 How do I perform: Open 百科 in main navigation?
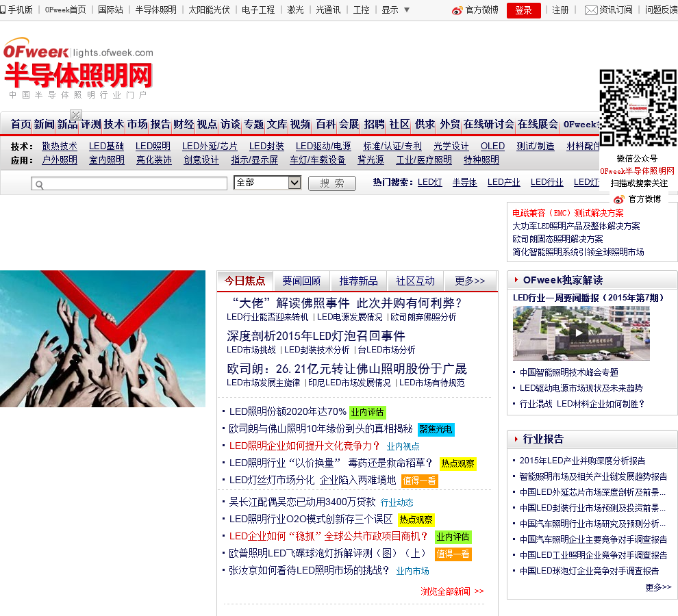(325, 125)
